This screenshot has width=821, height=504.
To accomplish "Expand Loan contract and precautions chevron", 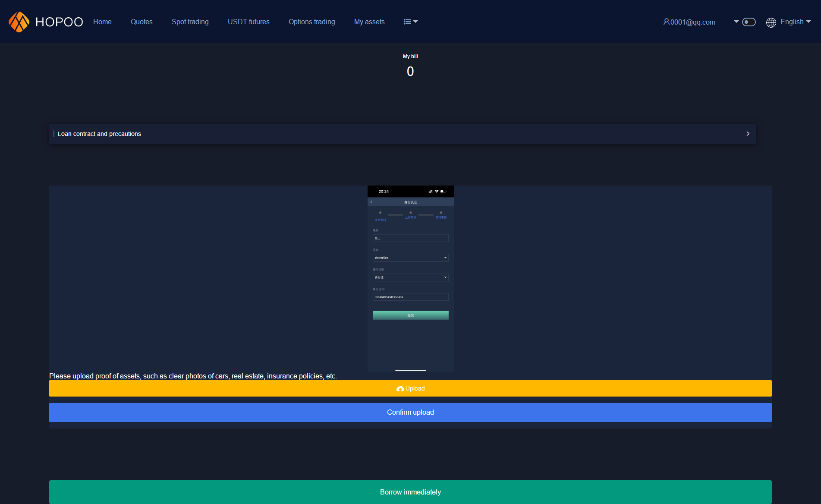I will pos(748,134).
